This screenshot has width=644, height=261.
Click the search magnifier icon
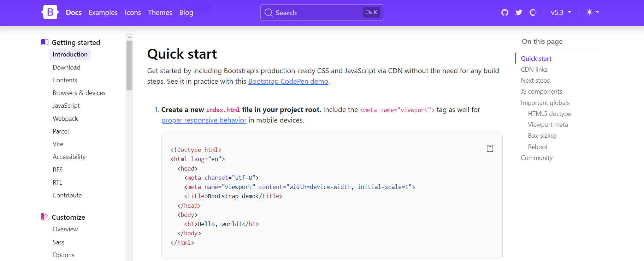pos(268,13)
